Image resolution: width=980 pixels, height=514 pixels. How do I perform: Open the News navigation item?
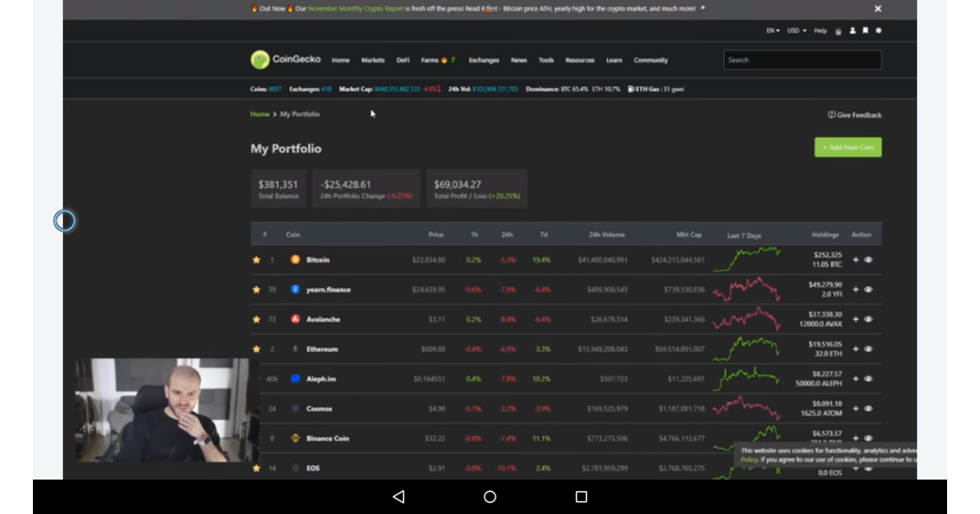(519, 60)
